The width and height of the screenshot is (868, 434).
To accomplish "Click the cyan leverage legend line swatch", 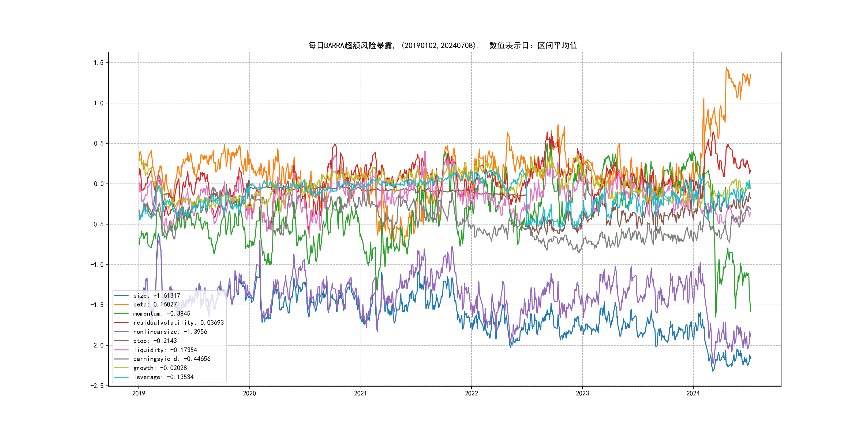I will coord(121,377).
